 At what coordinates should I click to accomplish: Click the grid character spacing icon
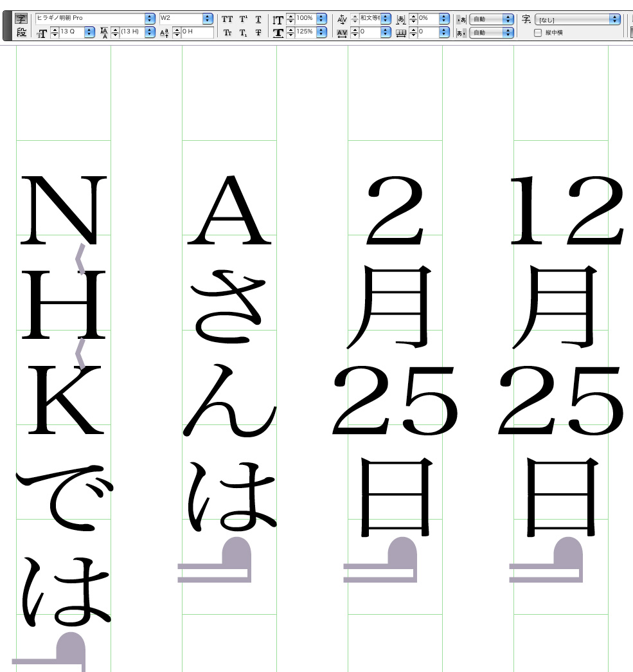click(401, 33)
